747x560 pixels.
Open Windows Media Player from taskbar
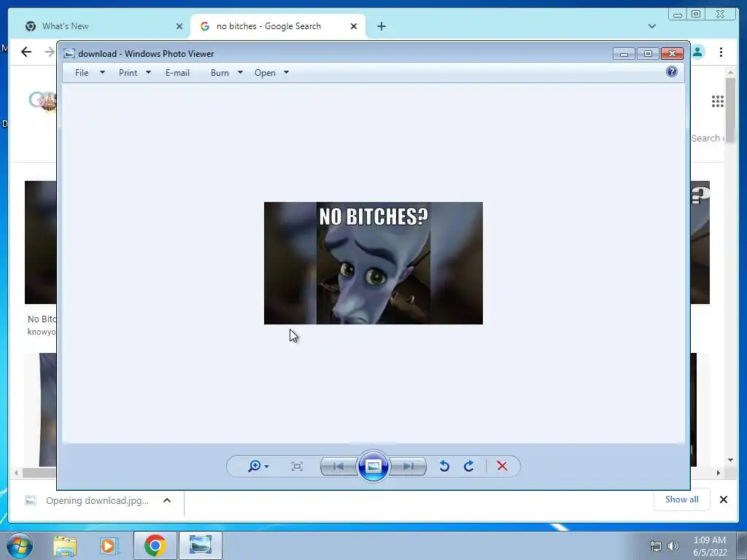(109, 545)
